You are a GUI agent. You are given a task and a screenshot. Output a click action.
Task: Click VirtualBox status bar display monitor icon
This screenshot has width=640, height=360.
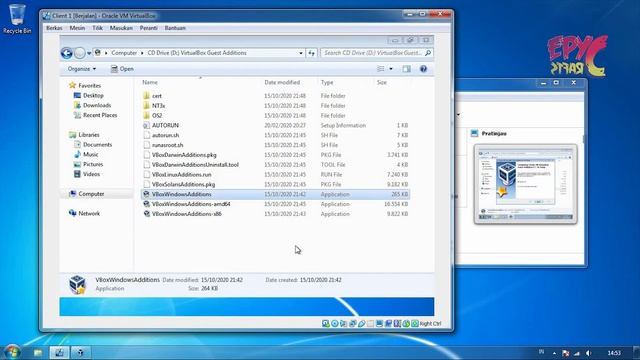(x=380, y=324)
